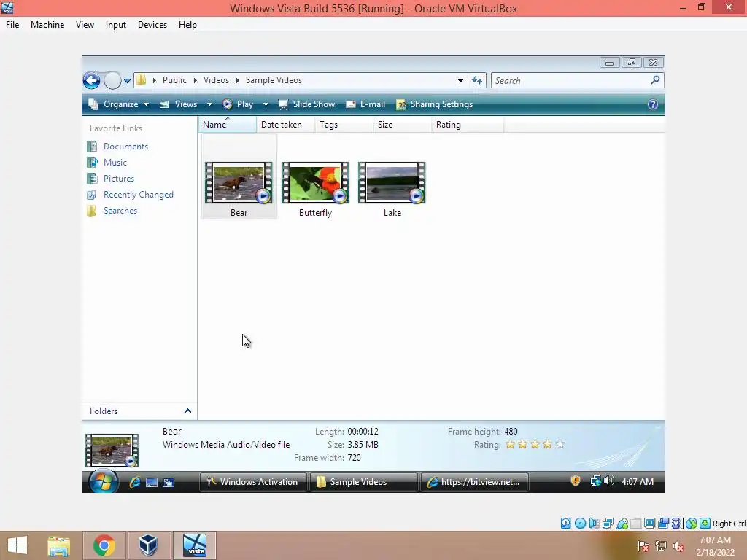Screen dimensions: 747x560
Task: Click the VirtualBox optical disc status icon
Action: tap(580, 524)
